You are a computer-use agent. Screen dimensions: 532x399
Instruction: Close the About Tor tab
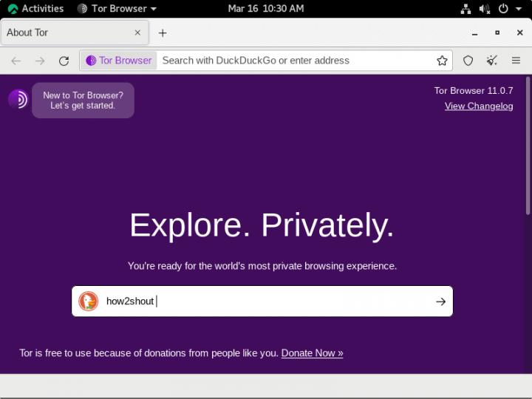click(137, 33)
